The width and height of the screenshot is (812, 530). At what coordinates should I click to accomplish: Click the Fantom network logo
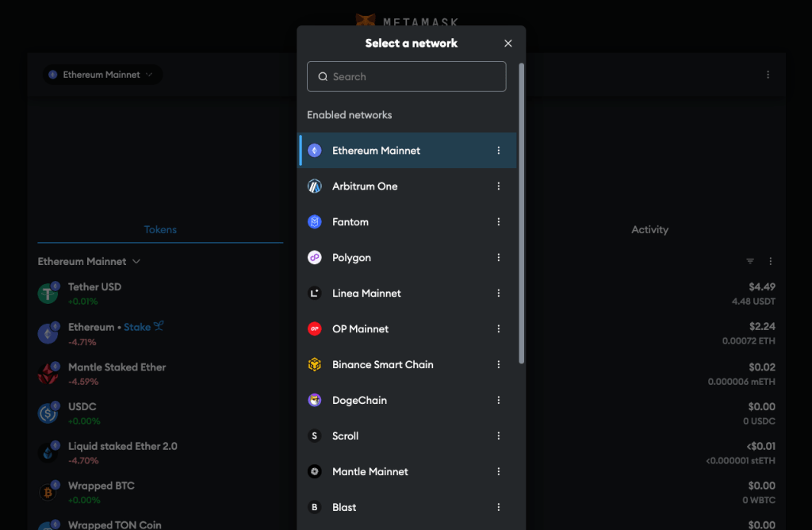tap(315, 222)
